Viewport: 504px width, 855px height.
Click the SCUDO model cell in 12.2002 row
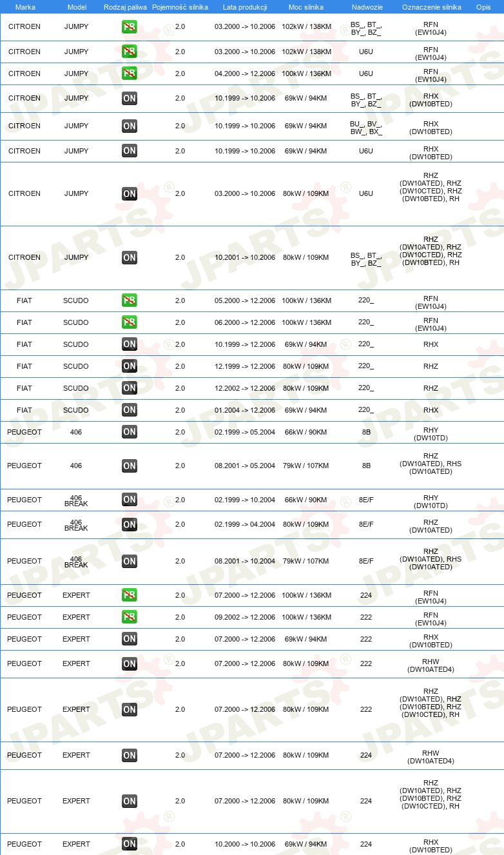coord(76,388)
